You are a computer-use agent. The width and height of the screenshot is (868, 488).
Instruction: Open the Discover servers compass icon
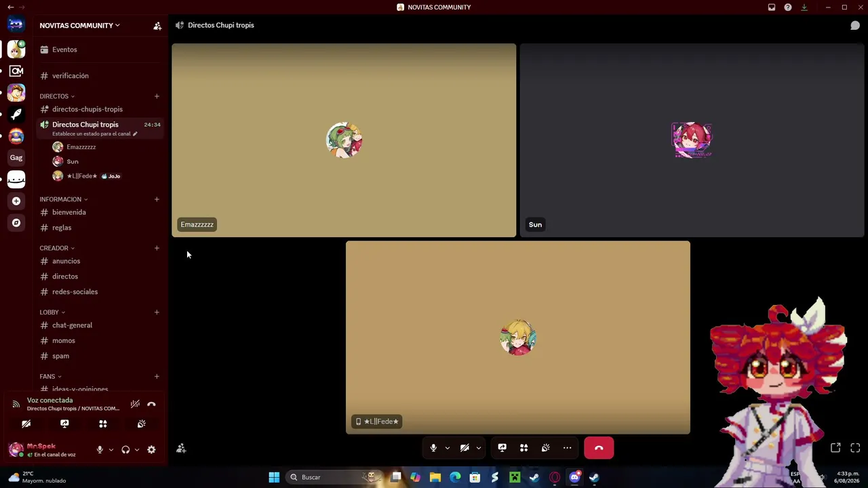[x=16, y=222]
